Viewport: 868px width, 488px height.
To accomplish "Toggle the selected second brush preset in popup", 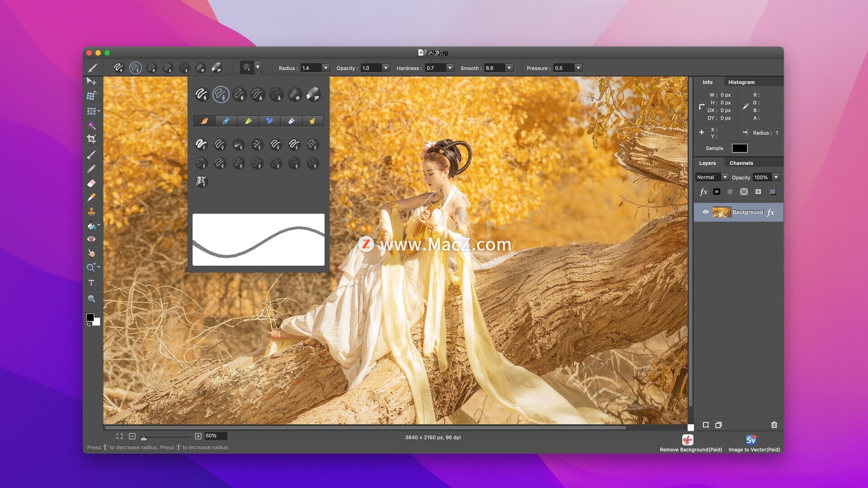I will 221,94.
